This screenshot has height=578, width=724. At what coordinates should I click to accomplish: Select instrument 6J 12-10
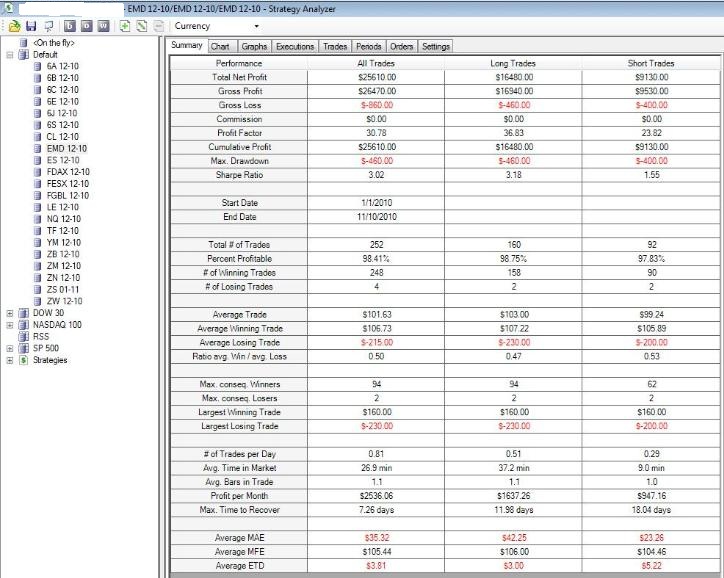[62, 114]
